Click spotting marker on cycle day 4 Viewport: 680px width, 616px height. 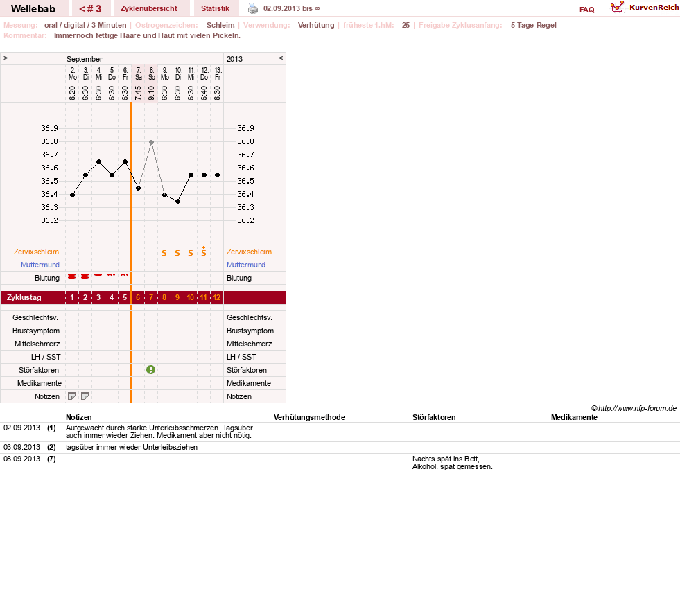click(x=112, y=275)
